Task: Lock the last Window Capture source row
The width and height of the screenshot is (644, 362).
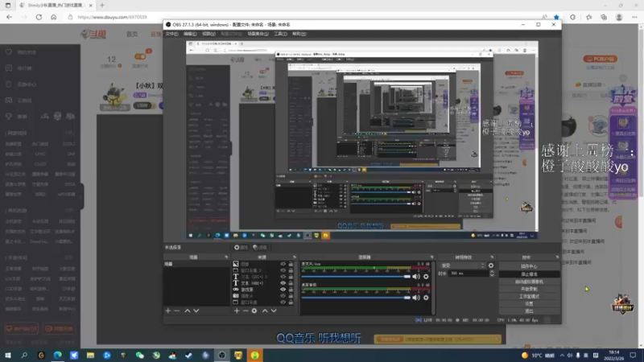Action: click(x=291, y=302)
